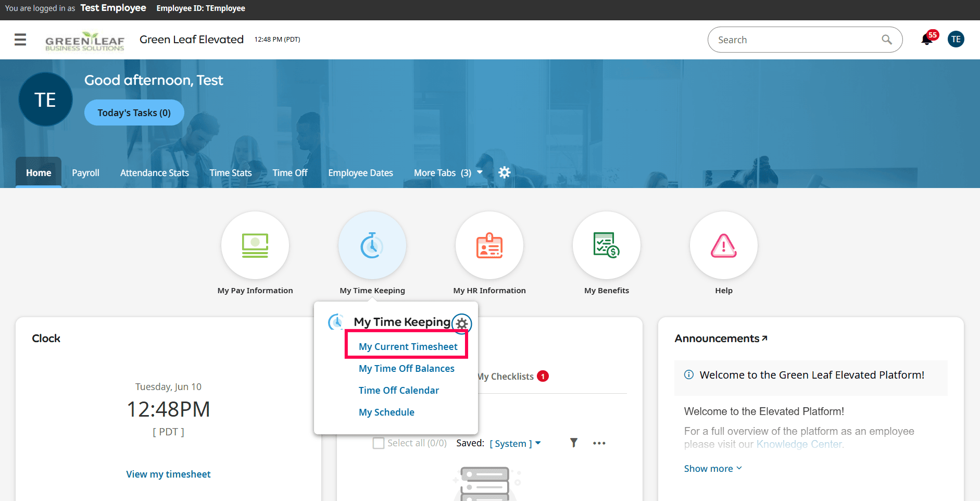Screen dimensions: 980x501
Task: Click the 12:48PM clock time
Action: pyautogui.click(x=168, y=409)
